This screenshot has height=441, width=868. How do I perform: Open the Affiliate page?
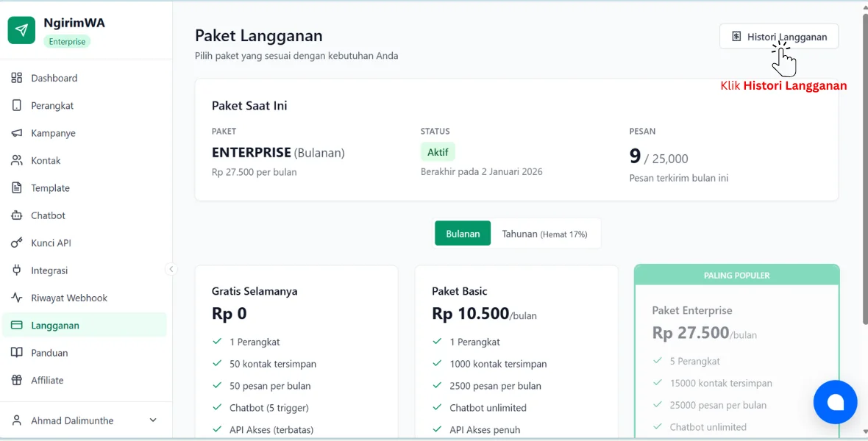tap(85, 380)
